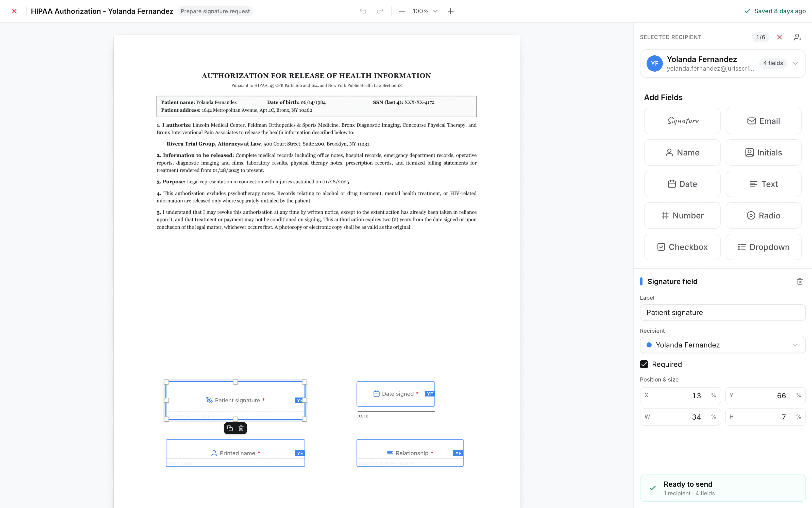The image size is (812, 508).
Task: Edit the Label input Patient signature
Action: [722, 312]
